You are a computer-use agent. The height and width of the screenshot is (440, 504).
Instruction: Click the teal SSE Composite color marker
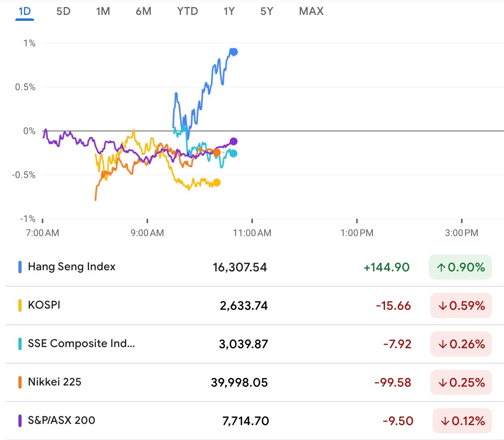[x=20, y=344]
